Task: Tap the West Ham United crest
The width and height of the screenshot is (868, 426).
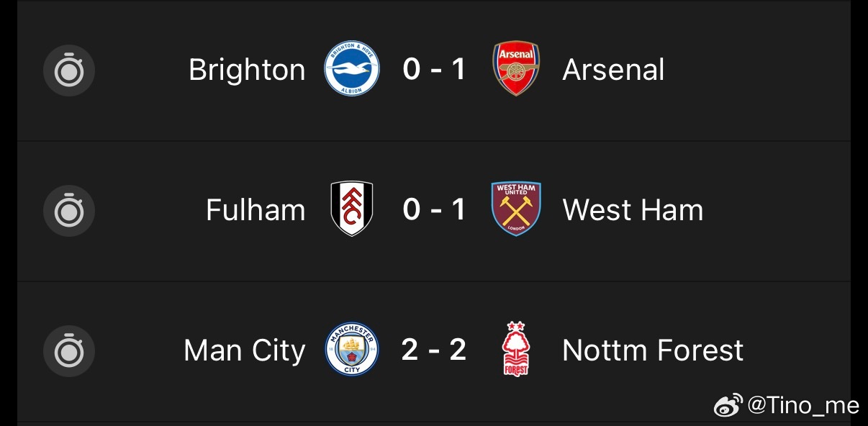Action: pyautogui.click(x=515, y=209)
